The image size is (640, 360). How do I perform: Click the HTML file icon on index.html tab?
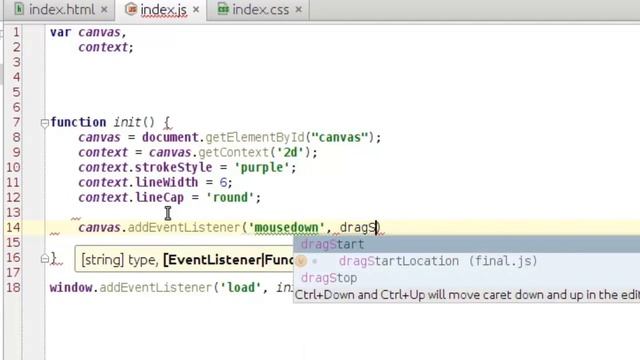[x=19, y=9]
